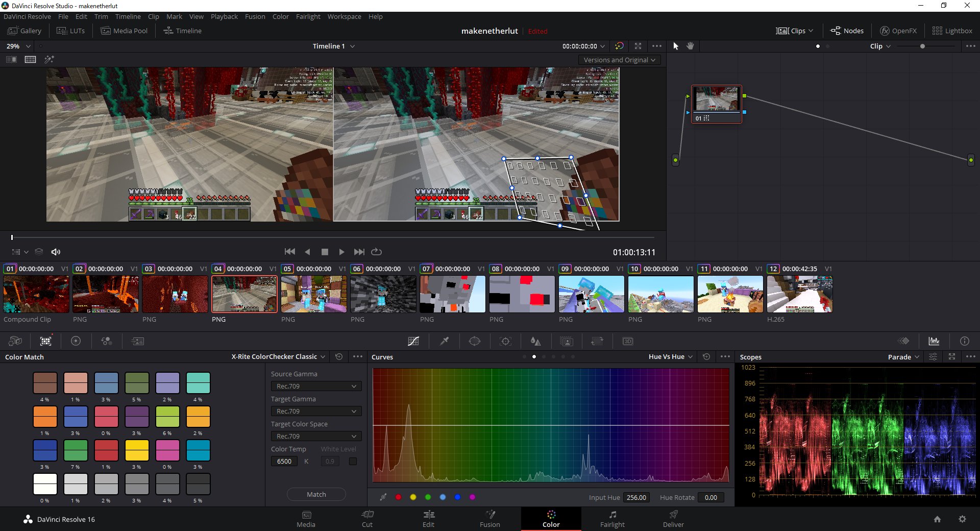Screen dimensions: 980x531
Task: Open the Workspace menu
Action: click(x=344, y=16)
